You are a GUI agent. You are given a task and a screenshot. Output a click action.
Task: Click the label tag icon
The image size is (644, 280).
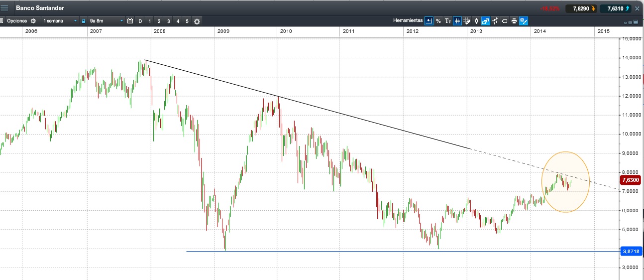pyautogui.click(x=504, y=21)
